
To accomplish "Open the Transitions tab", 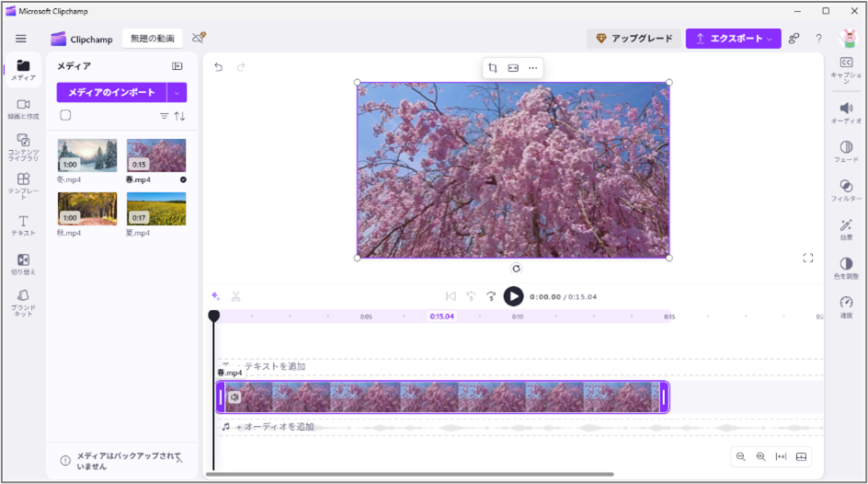I will (23, 264).
